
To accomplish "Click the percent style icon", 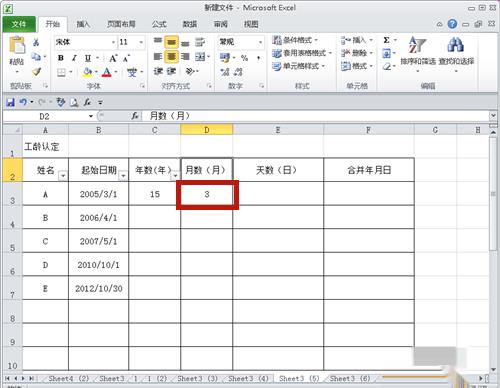I will (244, 58).
